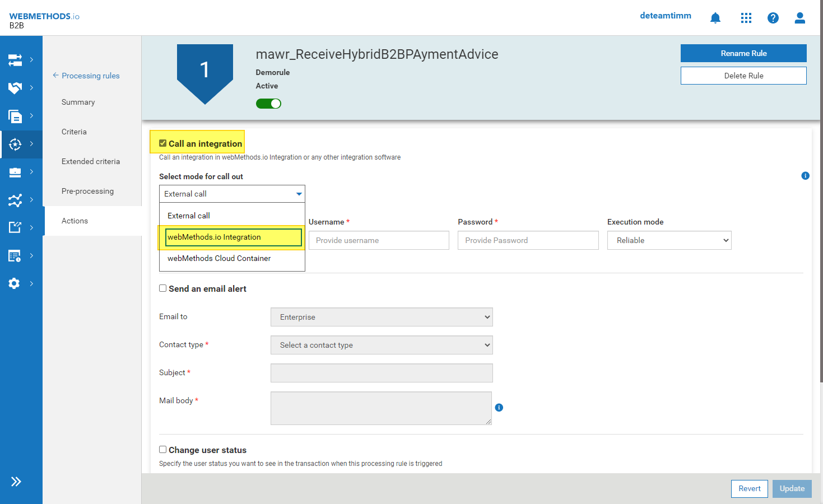Screen dimensions: 823x504
Task: Select the partners handshake icon in sidebar
Action: (x=15, y=88)
